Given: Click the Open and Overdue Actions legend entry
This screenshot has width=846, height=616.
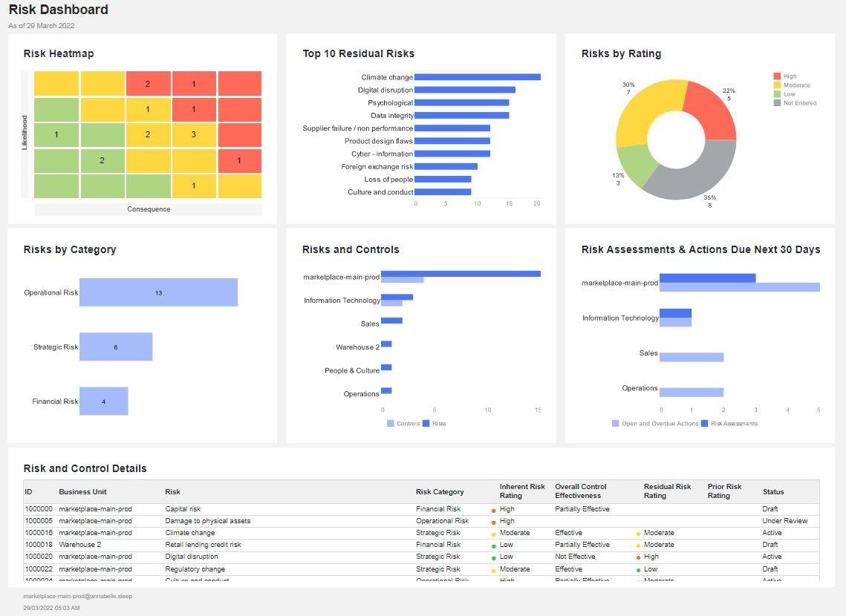Looking at the screenshot, I should tap(655, 424).
